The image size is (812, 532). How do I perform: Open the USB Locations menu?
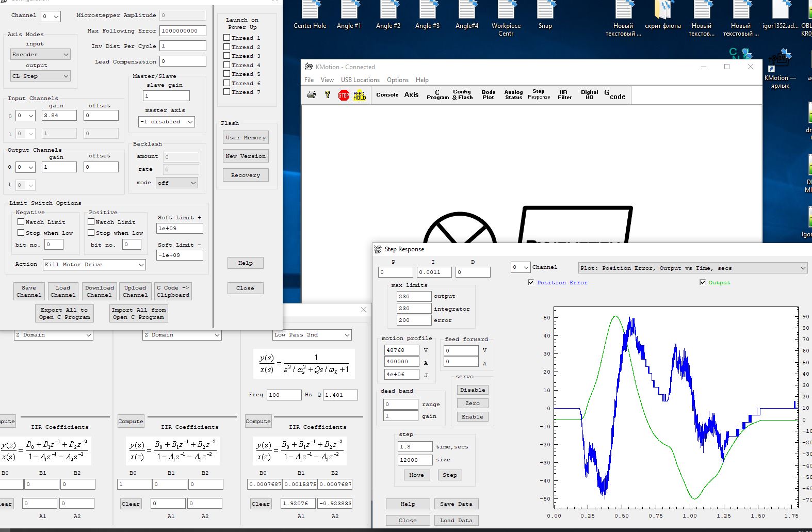pyautogui.click(x=360, y=80)
